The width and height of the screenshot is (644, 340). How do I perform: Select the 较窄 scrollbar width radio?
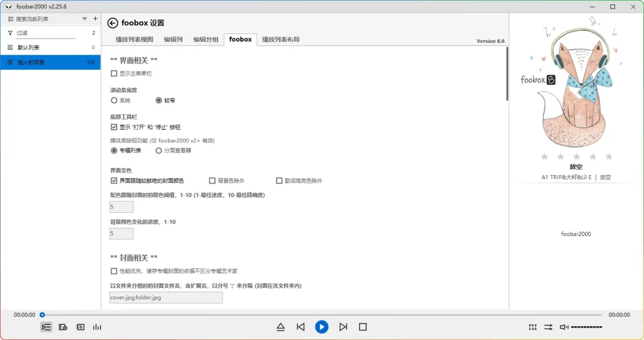tap(158, 100)
